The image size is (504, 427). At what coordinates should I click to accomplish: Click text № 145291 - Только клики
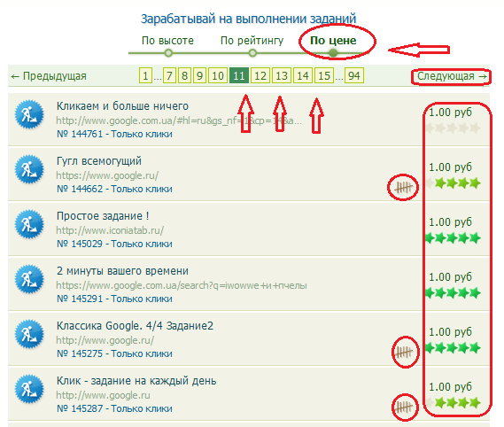click(x=114, y=299)
